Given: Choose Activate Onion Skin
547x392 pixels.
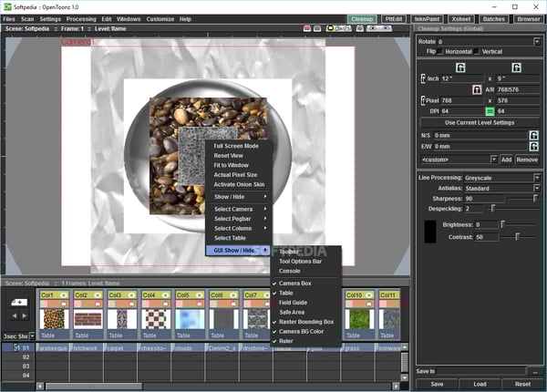Looking at the screenshot, I should point(238,184).
